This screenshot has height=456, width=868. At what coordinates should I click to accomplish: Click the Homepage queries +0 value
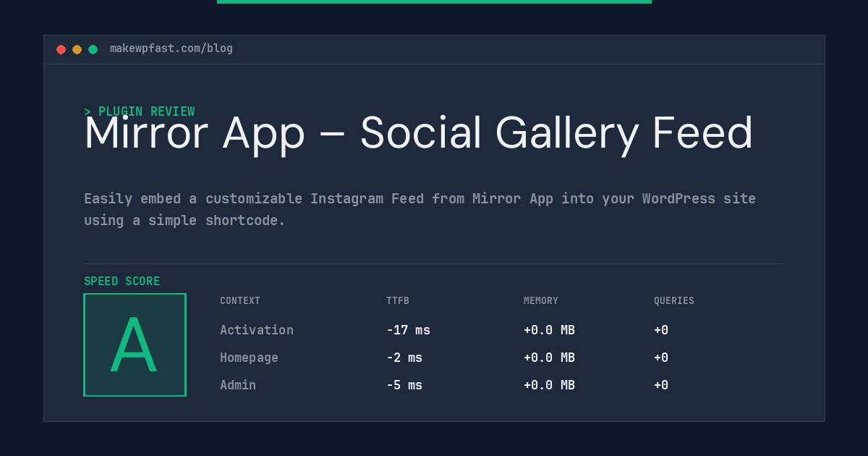[x=661, y=358]
